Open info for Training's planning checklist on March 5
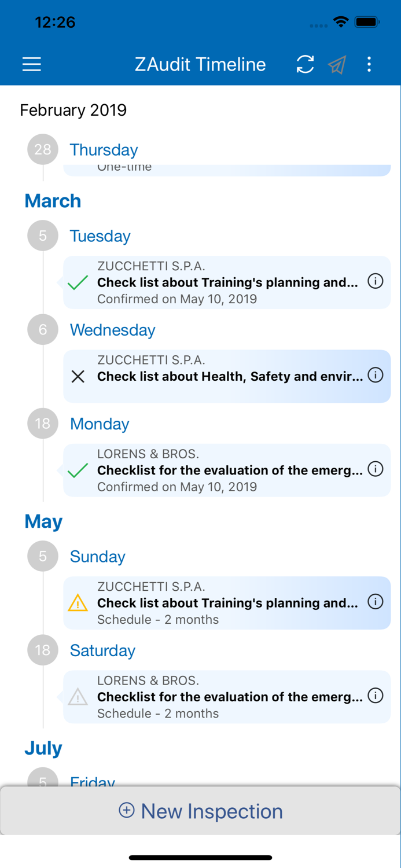This screenshot has width=401, height=868. 376,282
